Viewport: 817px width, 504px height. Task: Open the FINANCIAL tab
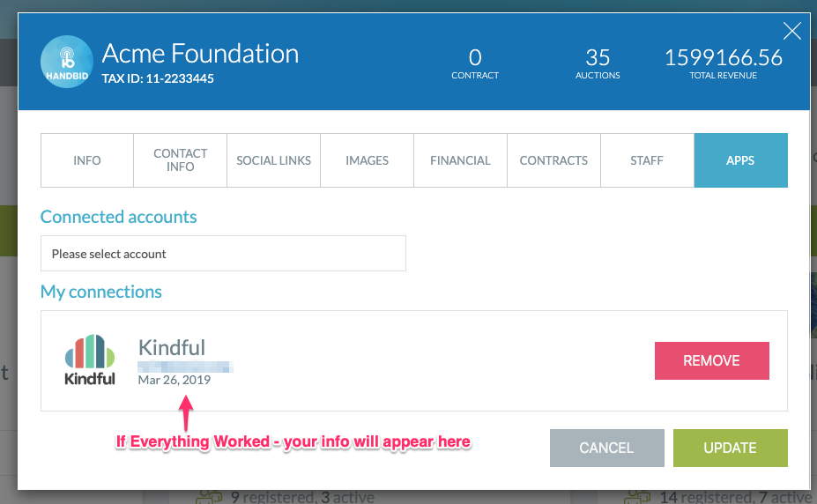pos(461,160)
